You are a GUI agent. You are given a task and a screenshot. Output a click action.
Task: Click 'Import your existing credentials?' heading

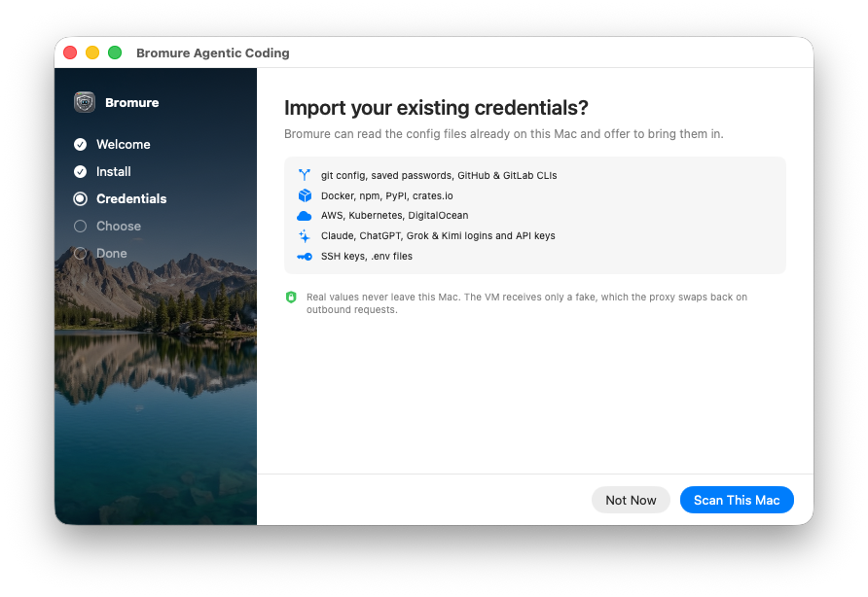[436, 108]
